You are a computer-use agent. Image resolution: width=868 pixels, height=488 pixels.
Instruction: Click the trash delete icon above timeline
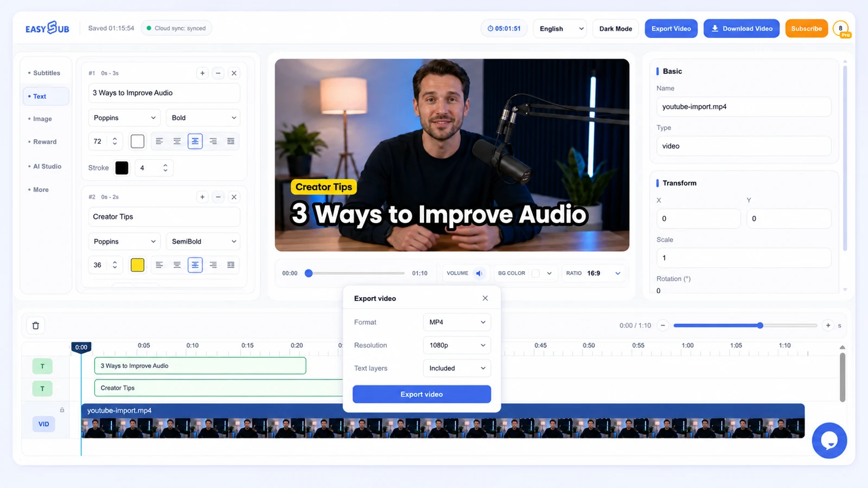click(x=36, y=325)
